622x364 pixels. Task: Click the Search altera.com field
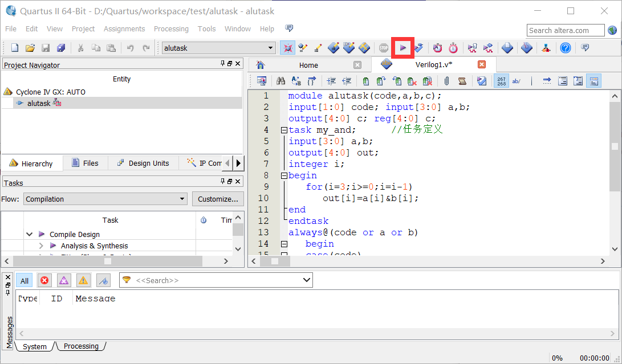point(566,31)
